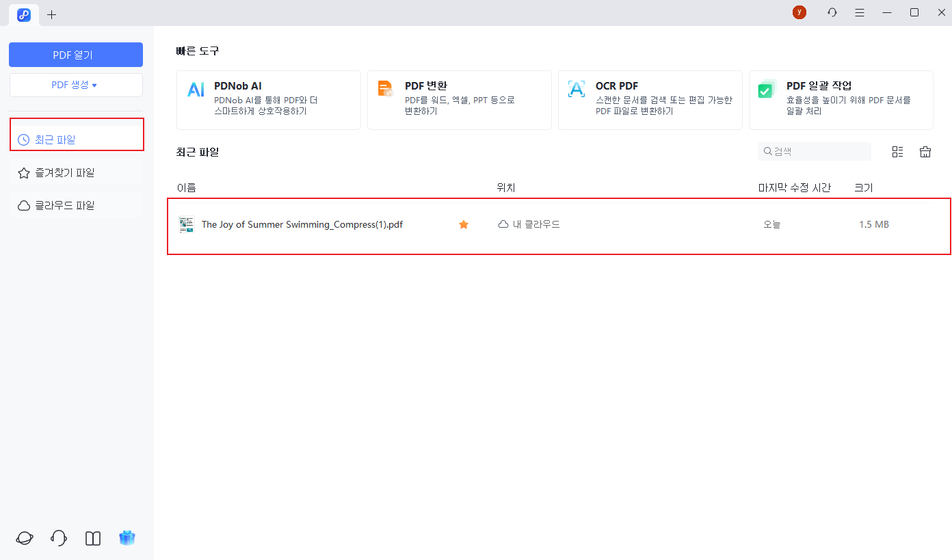Click the headset icon in title bar
Image resolution: width=952 pixels, height=560 pixels.
pos(832,12)
